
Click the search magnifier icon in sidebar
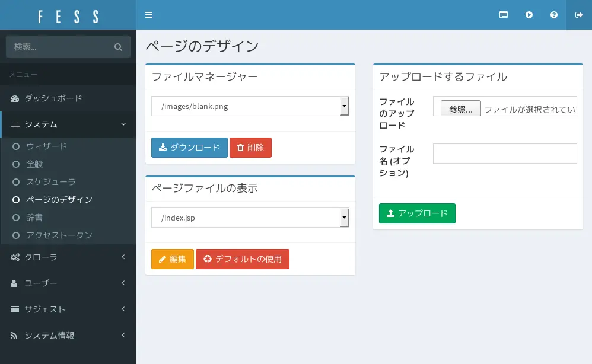click(x=118, y=47)
